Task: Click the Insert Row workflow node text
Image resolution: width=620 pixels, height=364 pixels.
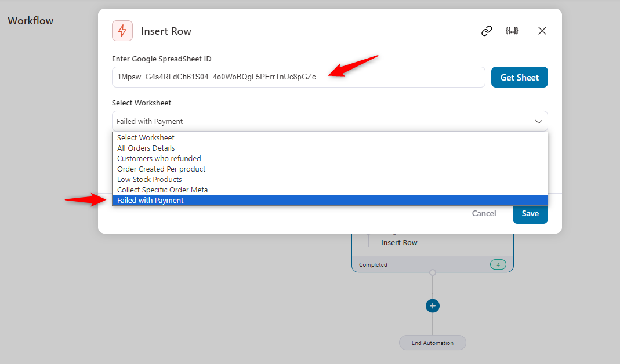Action: (399, 243)
